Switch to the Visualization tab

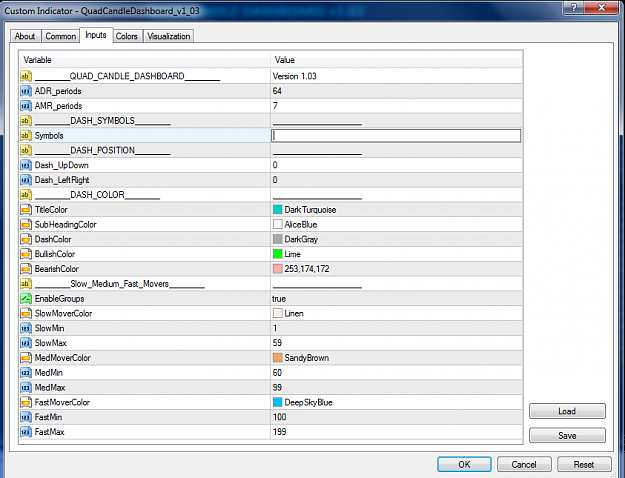(169, 36)
